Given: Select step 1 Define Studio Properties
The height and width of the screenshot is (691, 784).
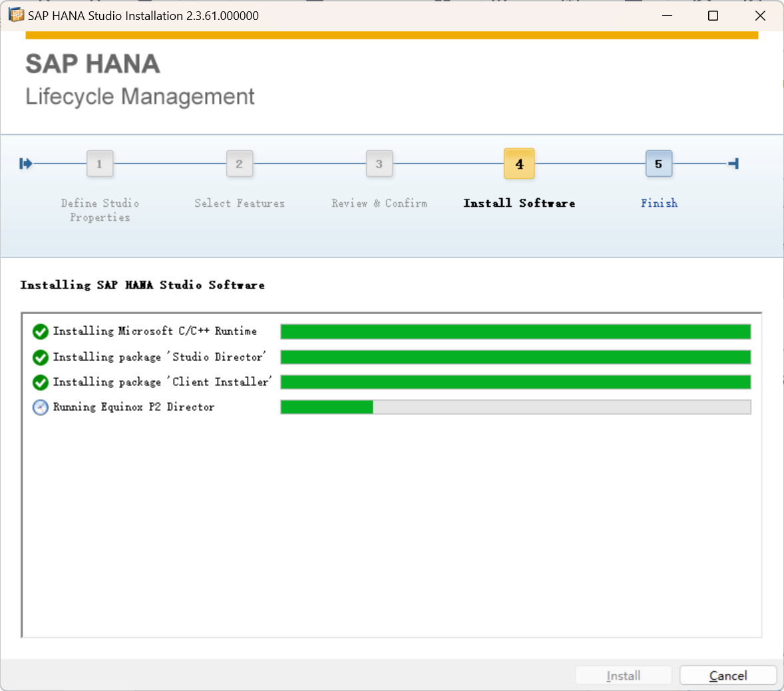Looking at the screenshot, I should coord(100,164).
